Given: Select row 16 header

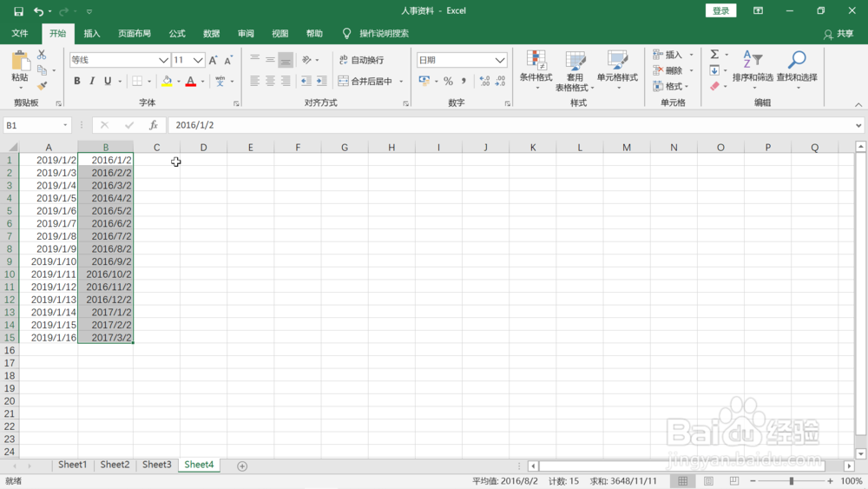Looking at the screenshot, I should [10, 350].
